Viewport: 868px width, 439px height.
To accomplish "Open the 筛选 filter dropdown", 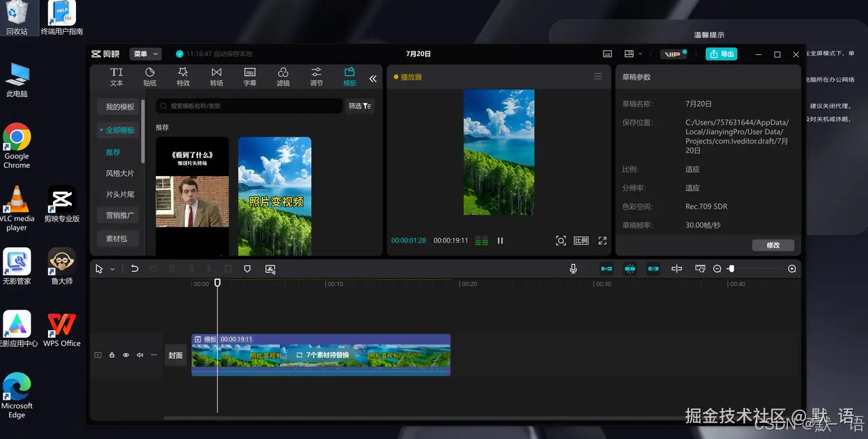I will coord(359,106).
